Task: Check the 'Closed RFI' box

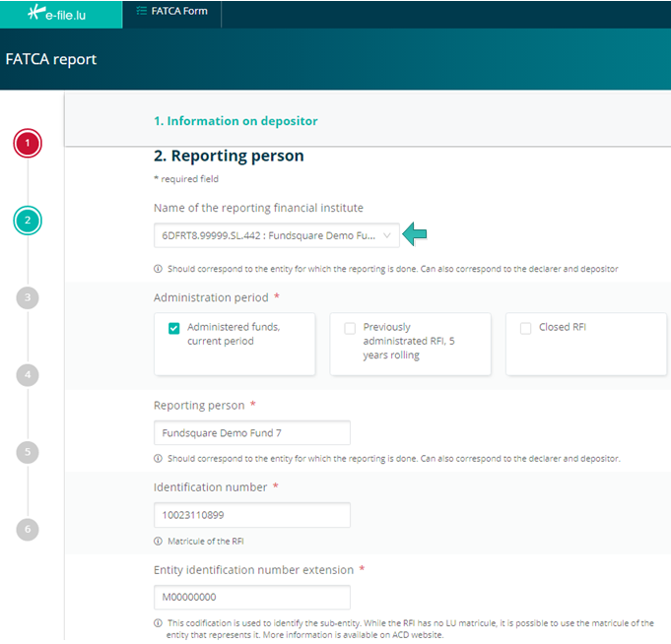Action: tap(525, 328)
